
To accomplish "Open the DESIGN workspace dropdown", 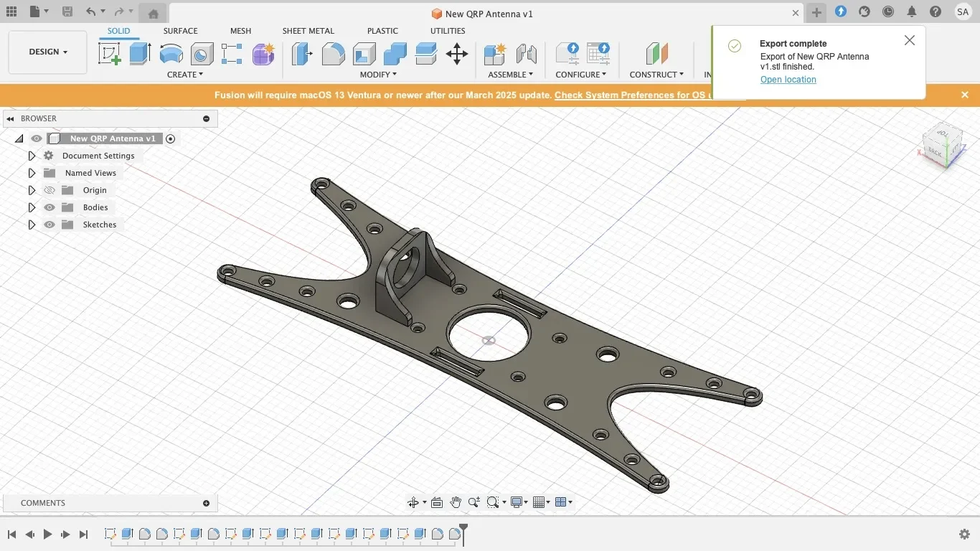I will pyautogui.click(x=48, y=52).
